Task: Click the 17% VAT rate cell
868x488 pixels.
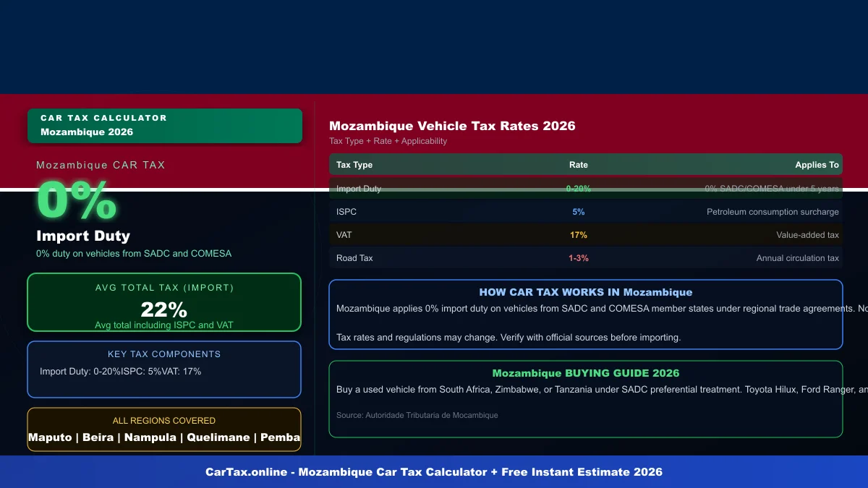Action: click(x=579, y=235)
